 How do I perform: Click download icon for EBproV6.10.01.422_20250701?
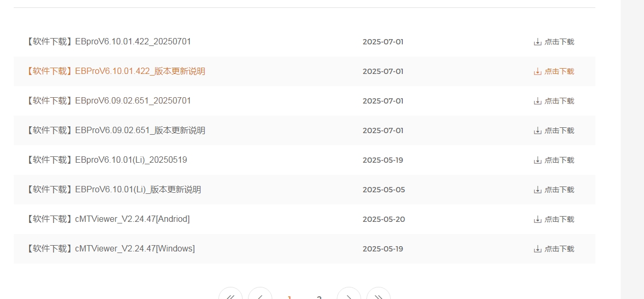pos(538,42)
